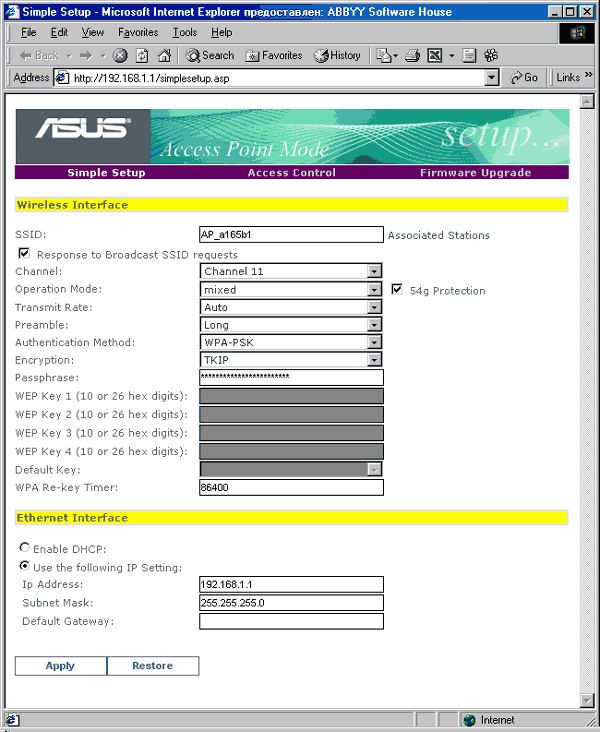Switch to the Firmware Upgrade tab
The width and height of the screenshot is (600, 732).
pos(475,172)
